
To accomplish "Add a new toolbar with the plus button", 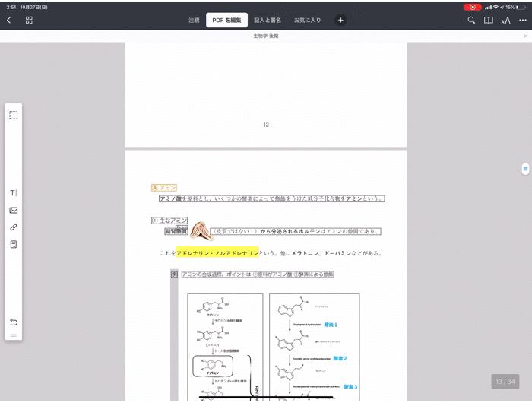I will (x=340, y=21).
